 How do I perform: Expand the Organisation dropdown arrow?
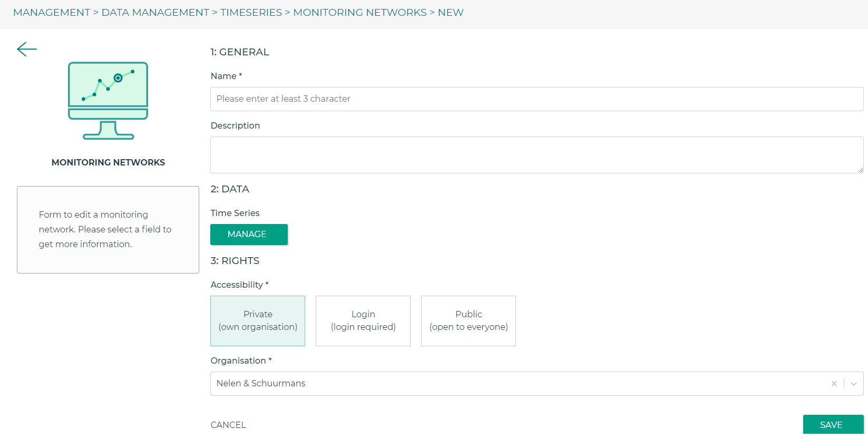[x=854, y=384]
